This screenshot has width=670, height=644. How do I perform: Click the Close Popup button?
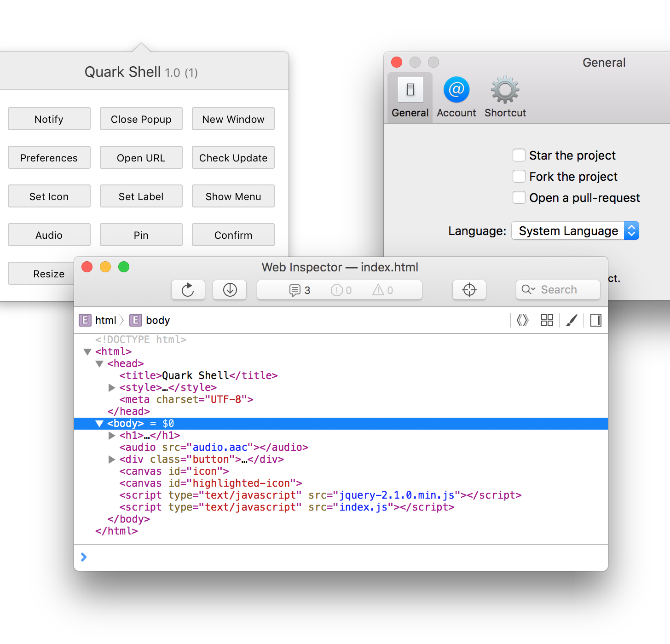pyautogui.click(x=141, y=119)
